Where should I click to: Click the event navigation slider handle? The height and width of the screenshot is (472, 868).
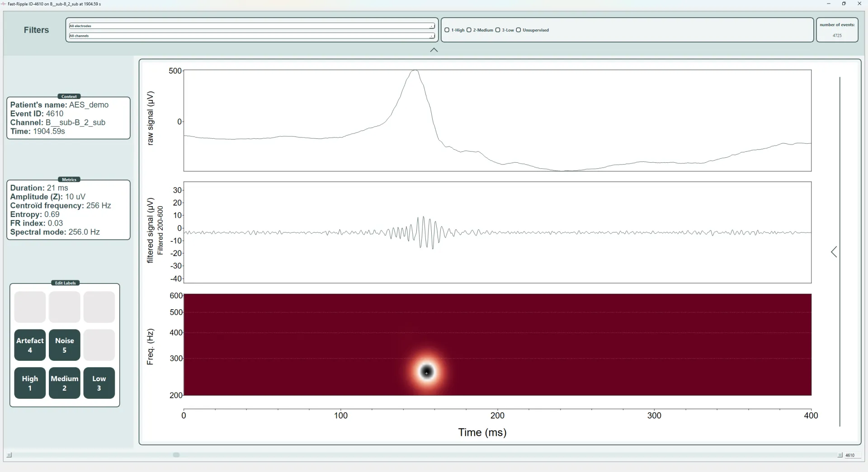tap(176, 455)
